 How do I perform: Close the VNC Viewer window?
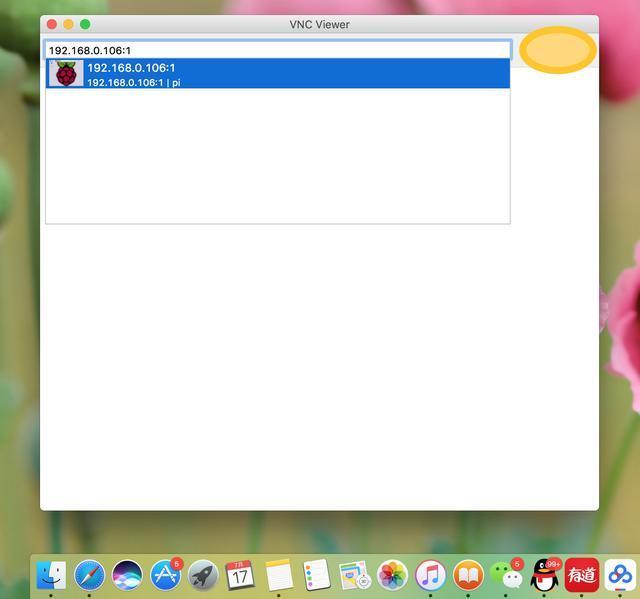tap(52, 24)
